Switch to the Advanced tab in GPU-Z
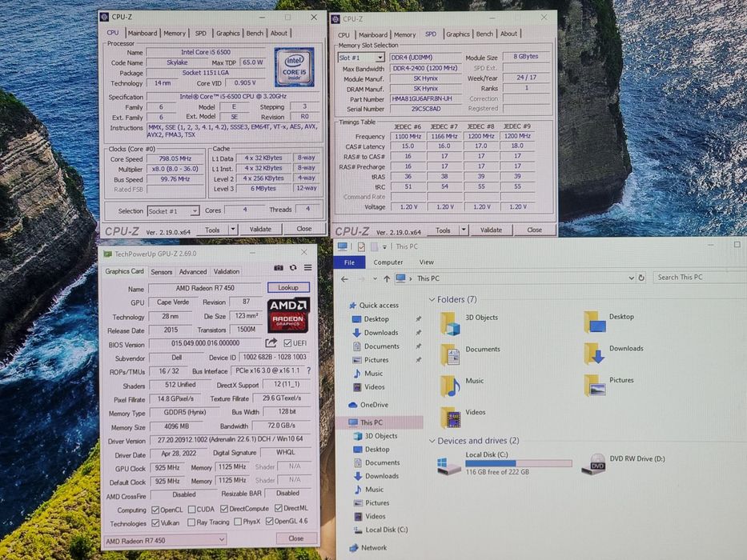This screenshot has width=747, height=560. (x=193, y=271)
